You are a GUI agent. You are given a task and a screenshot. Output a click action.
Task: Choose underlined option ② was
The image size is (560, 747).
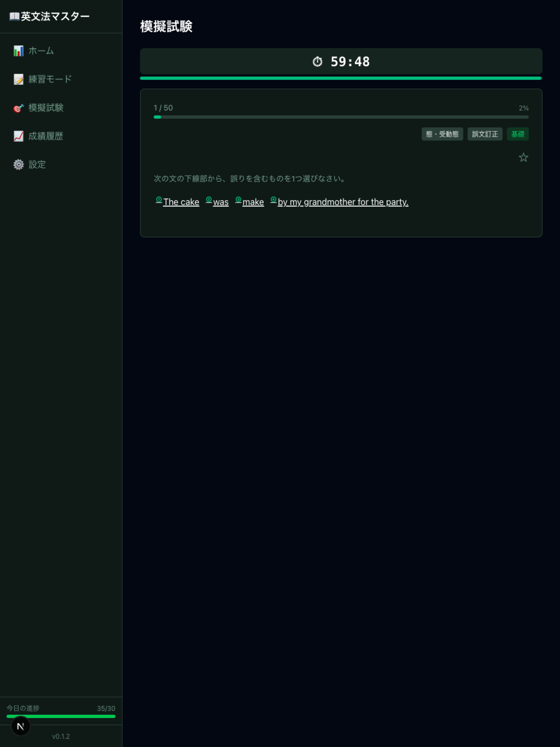pos(217,202)
